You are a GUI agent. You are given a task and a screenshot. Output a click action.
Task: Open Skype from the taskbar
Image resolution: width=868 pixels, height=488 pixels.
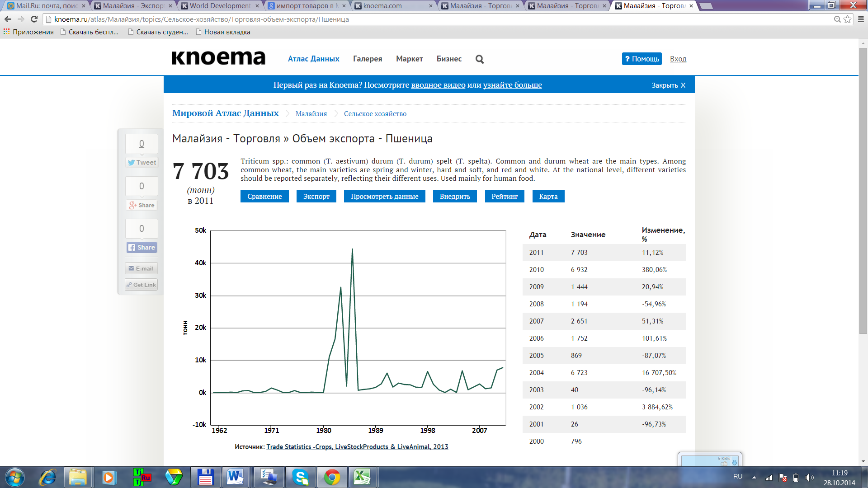(301, 477)
